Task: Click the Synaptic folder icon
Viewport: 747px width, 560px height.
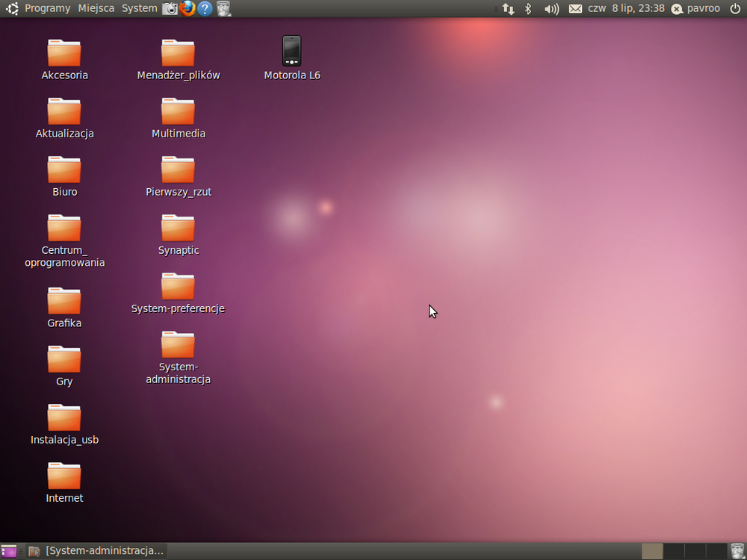Action: 179,228
